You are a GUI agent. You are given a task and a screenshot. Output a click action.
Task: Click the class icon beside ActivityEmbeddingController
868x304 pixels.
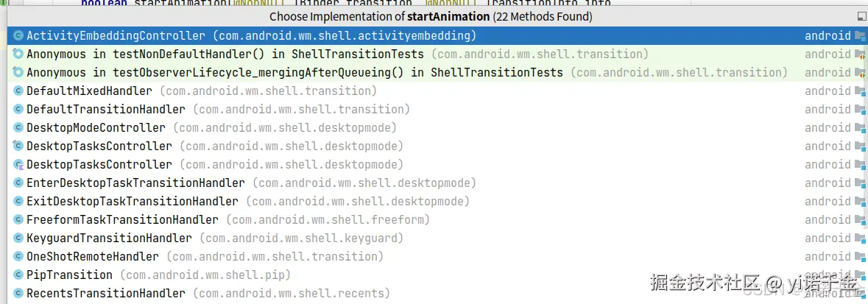click(x=18, y=35)
